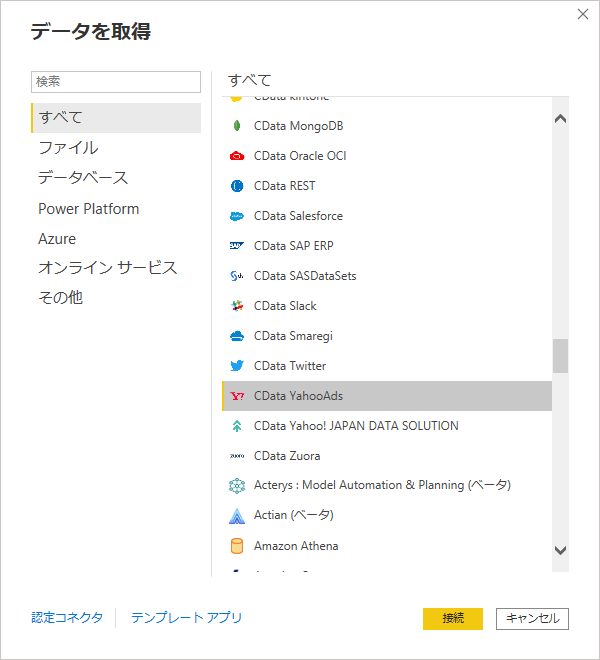Click the red Yahoo Ads Y! icon
The height and width of the screenshot is (660, 600).
point(237,396)
